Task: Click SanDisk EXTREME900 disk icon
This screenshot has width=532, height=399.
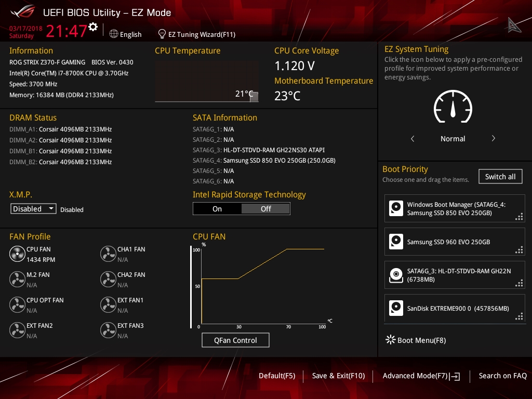Action: click(396, 308)
